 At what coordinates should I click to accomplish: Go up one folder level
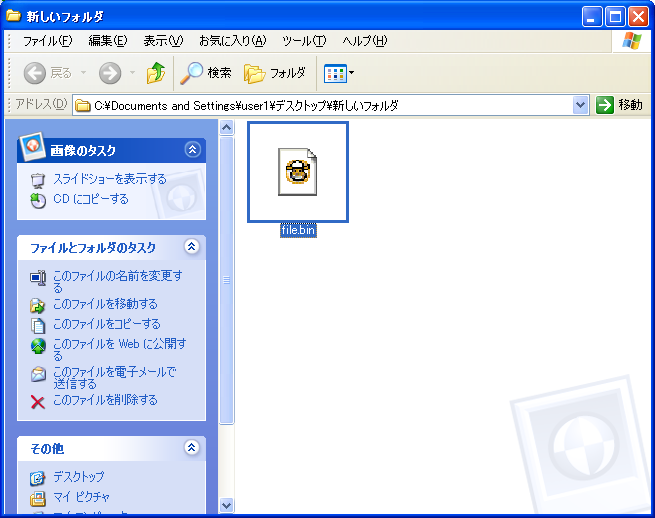tap(156, 73)
